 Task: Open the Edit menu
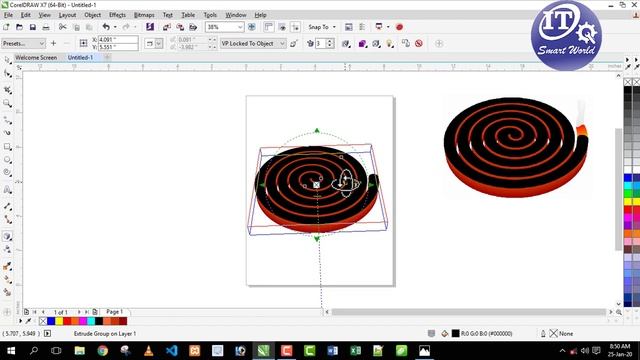[x=25, y=15]
